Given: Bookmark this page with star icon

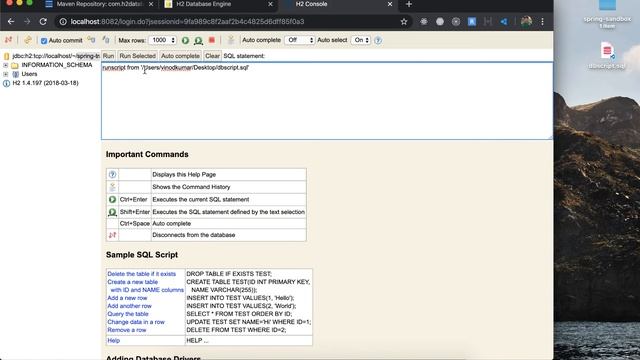Looking at the screenshot, I should pyautogui.click(x=404, y=22).
